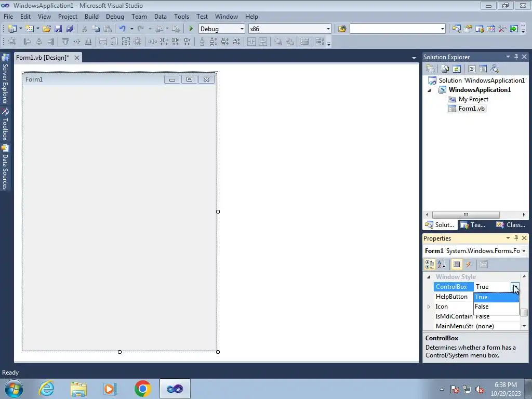Click the Show All Files icon in Solution Explorer
The image size is (532, 399).
coord(445,69)
